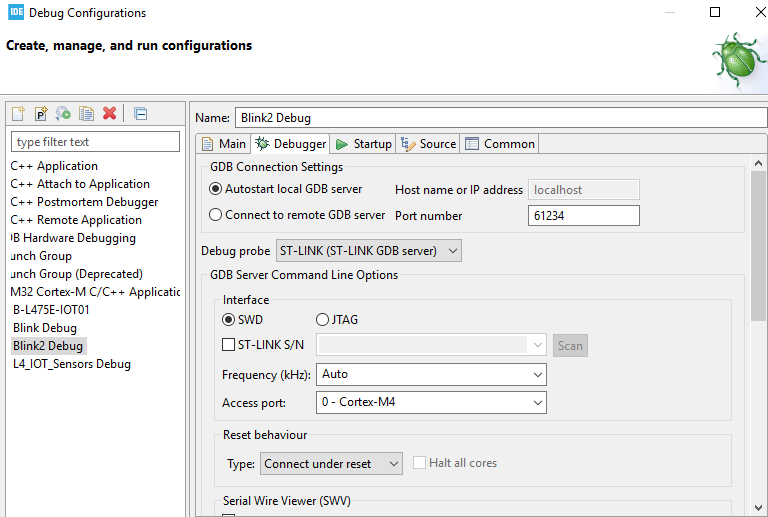This screenshot has width=768, height=517.
Task: Select Hardware Debugging configuration type
Action: coord(73,238)
